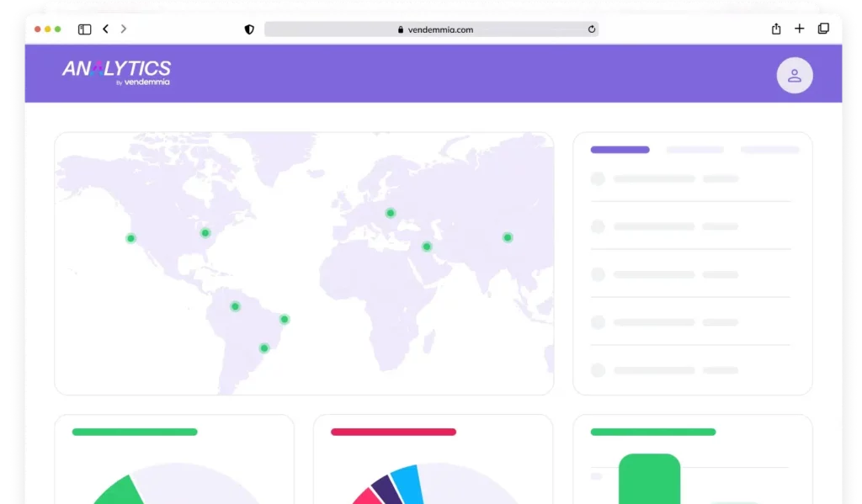Click the browser forward arrow
The height and width of the screenshot is (504, 862).
[x=124, y=29]
